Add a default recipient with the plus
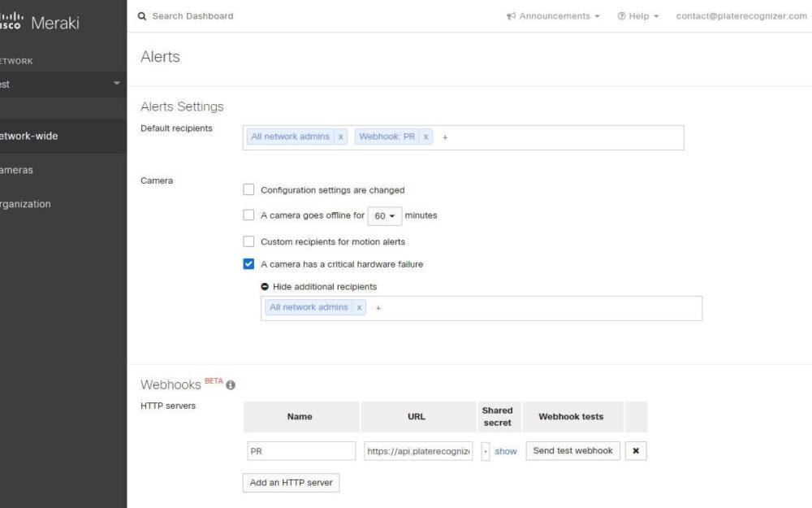This screenshot has width=812, height=508. click(445, 137)
